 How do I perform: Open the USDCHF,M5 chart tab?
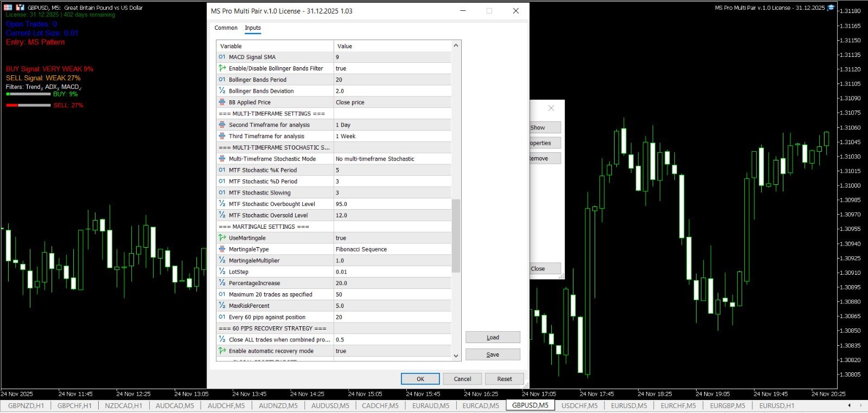(x=579, y=405)
